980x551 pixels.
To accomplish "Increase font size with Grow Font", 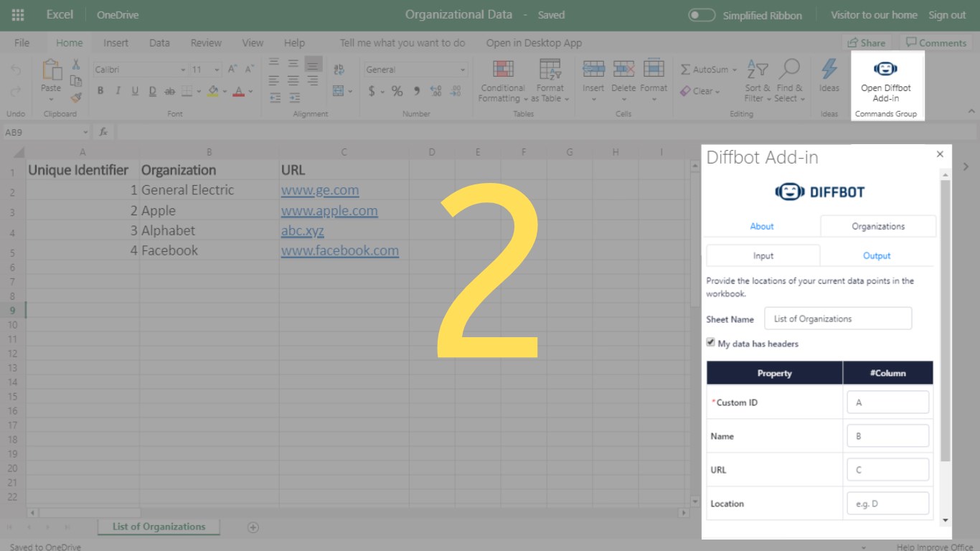I will (232, 70).
